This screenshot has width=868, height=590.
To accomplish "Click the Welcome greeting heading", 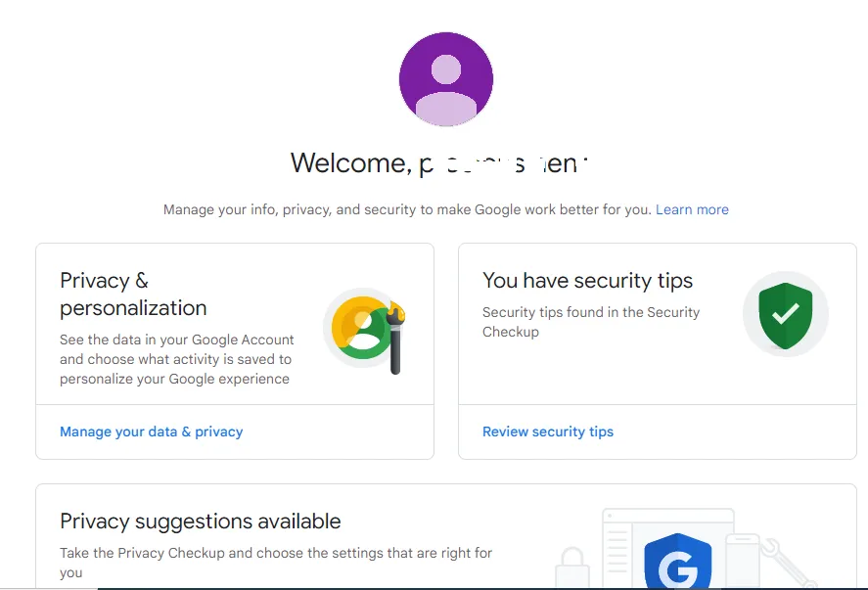I will [x=439, y=163].
